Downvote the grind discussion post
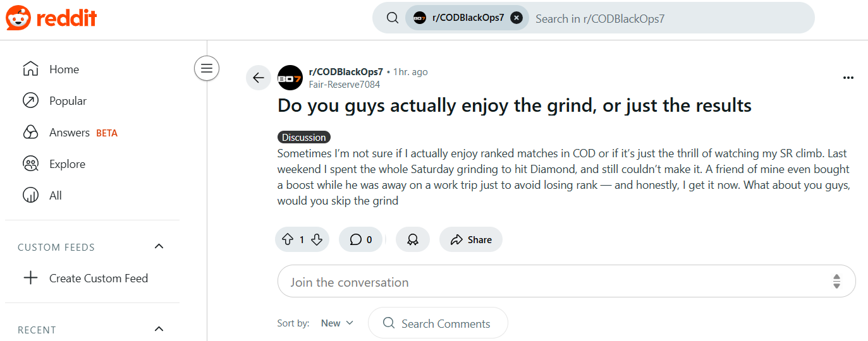The width and height of the screenshot is (868, 341). pyautogui.click(x=317, y=240)
